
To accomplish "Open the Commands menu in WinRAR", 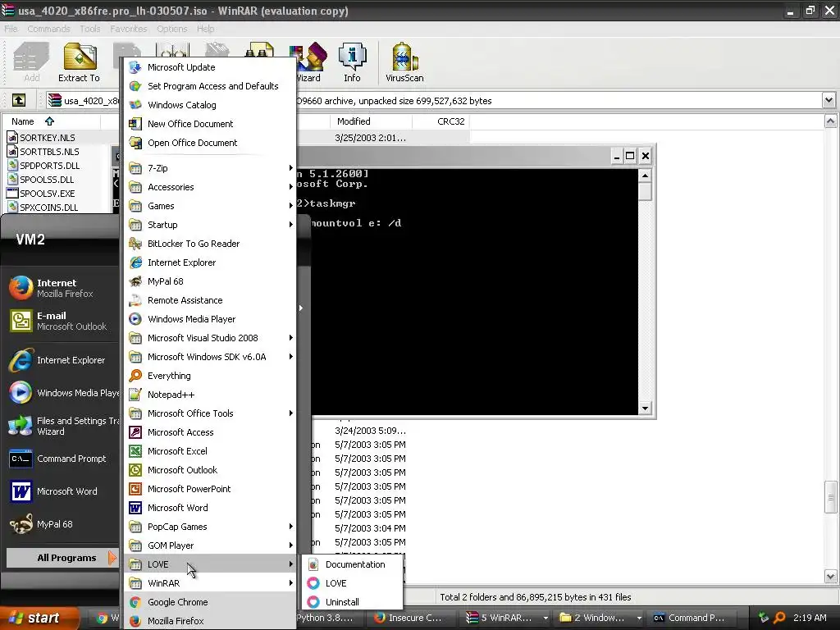I will 48,29.
